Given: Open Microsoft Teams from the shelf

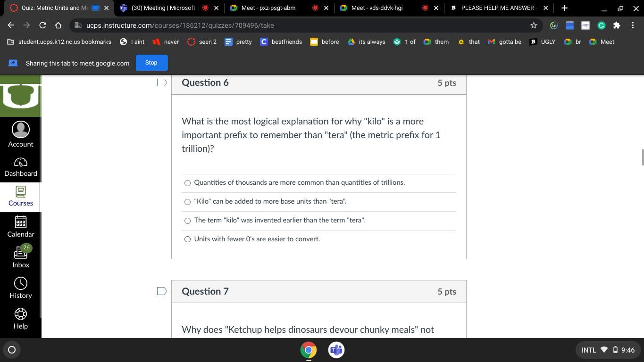Looking at the screenshot, I should point(336,350).
